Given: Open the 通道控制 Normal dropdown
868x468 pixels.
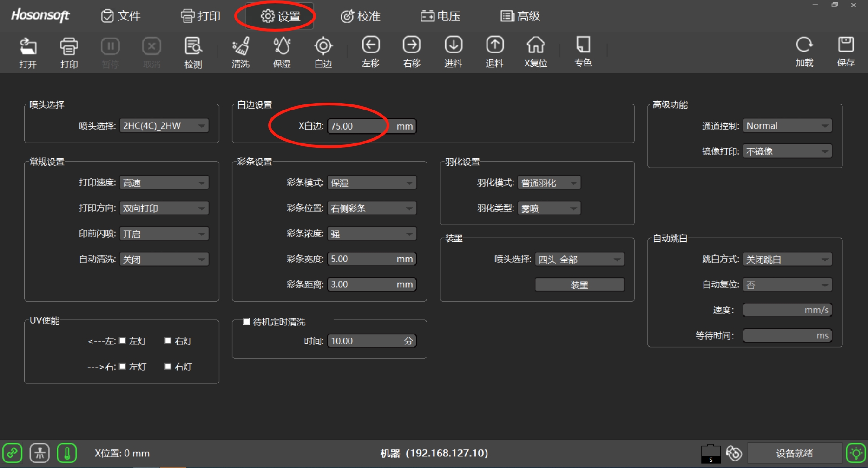Looking at the screenshot, I should click(787, 126).
